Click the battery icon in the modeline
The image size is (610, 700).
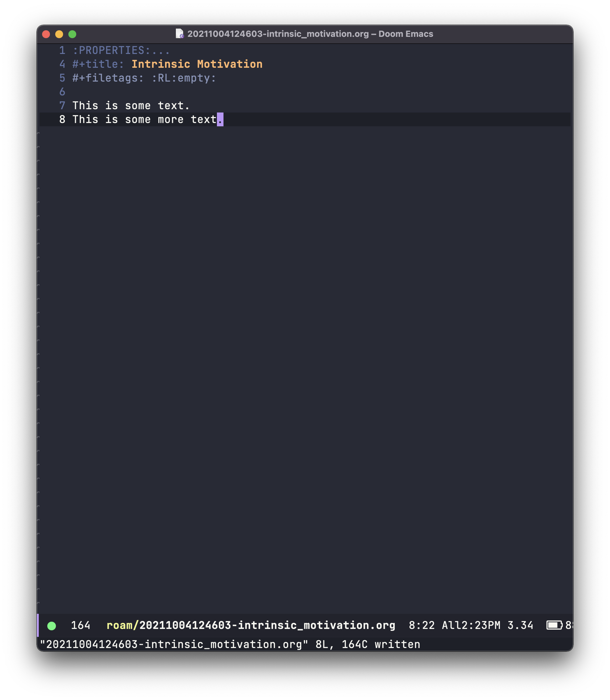pos(554,625)
